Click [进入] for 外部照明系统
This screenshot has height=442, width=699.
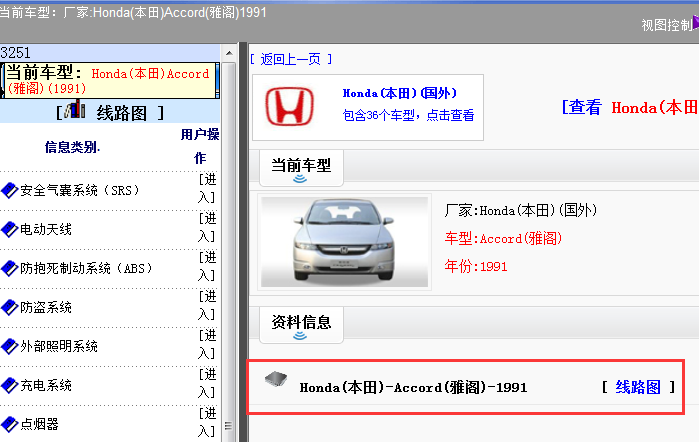coord(207,344)
